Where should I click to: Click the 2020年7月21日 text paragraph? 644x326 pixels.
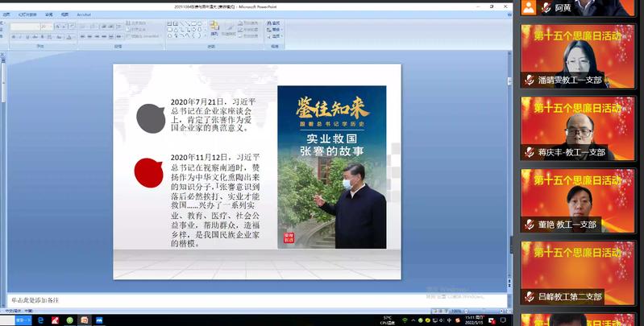click(x=213, y=114)
